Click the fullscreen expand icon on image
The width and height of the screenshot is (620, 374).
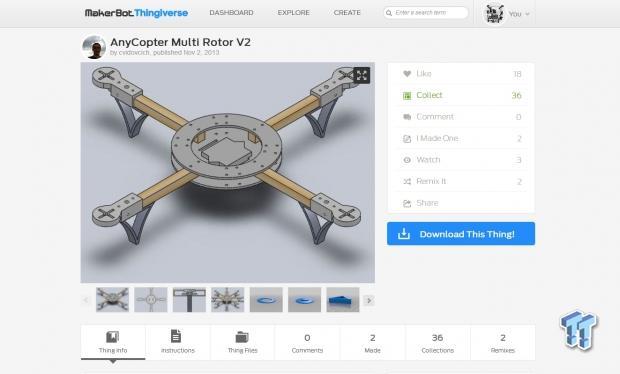(361, 75)
